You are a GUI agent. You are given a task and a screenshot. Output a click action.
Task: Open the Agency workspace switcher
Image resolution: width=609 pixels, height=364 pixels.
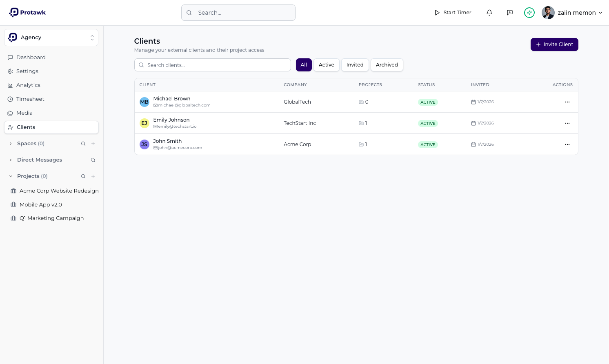click(x=51, y=37)
